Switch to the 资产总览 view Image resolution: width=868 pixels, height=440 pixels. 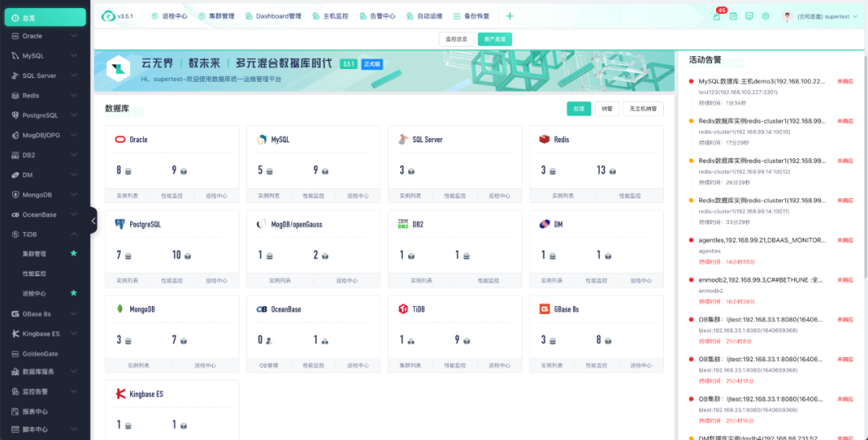tap(495, 39)
